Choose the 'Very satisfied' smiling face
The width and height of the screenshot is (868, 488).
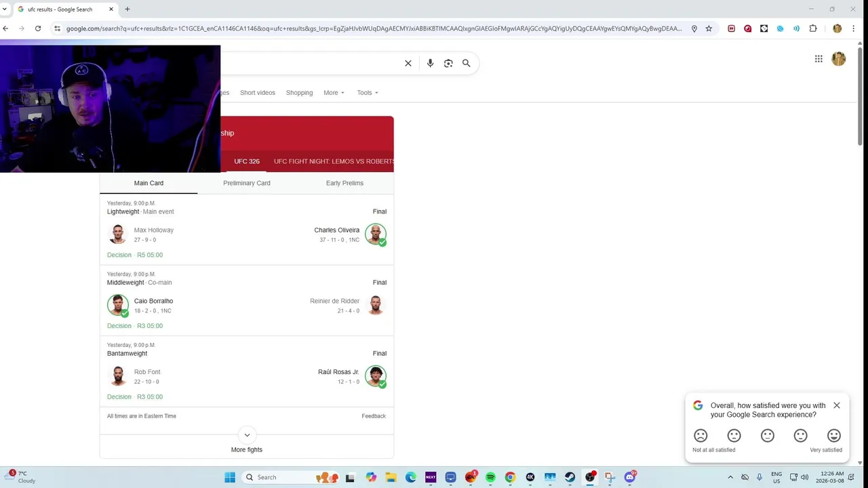pos(834,436)
